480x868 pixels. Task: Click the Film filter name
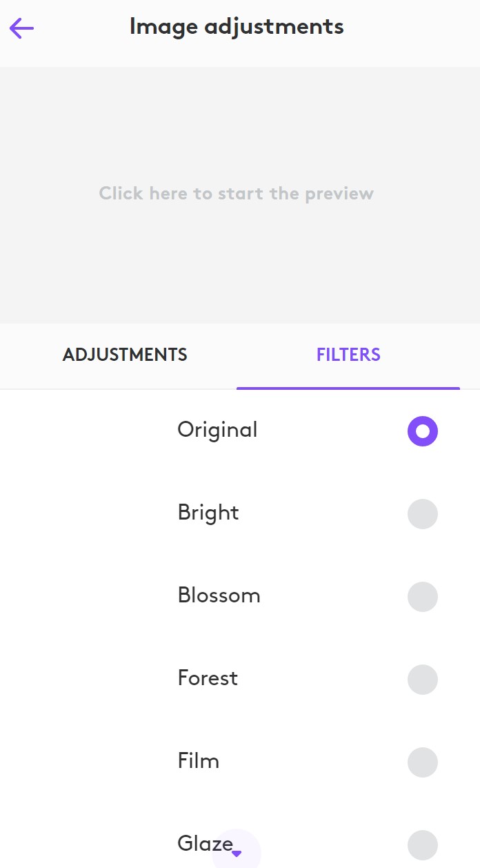pos(199,761)
